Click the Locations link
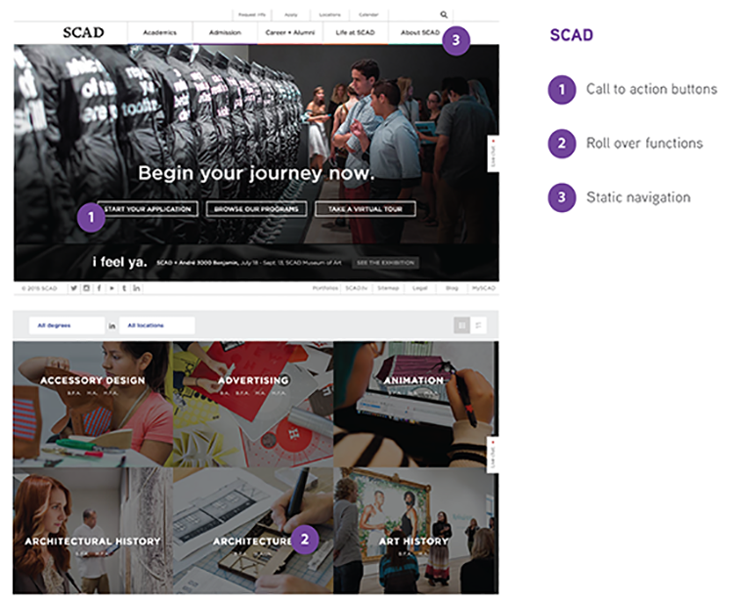 pos(330,15)
